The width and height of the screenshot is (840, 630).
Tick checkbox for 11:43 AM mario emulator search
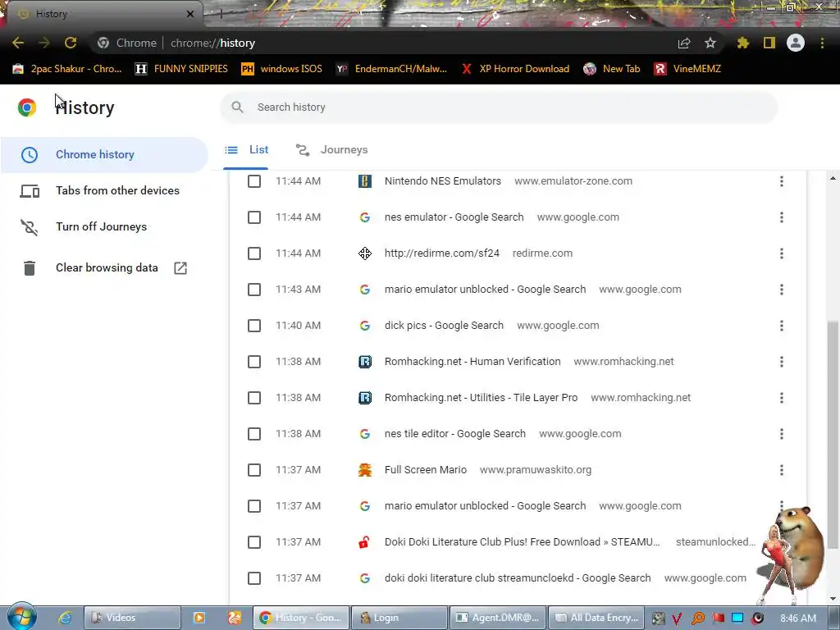click(x=254, y=290)
